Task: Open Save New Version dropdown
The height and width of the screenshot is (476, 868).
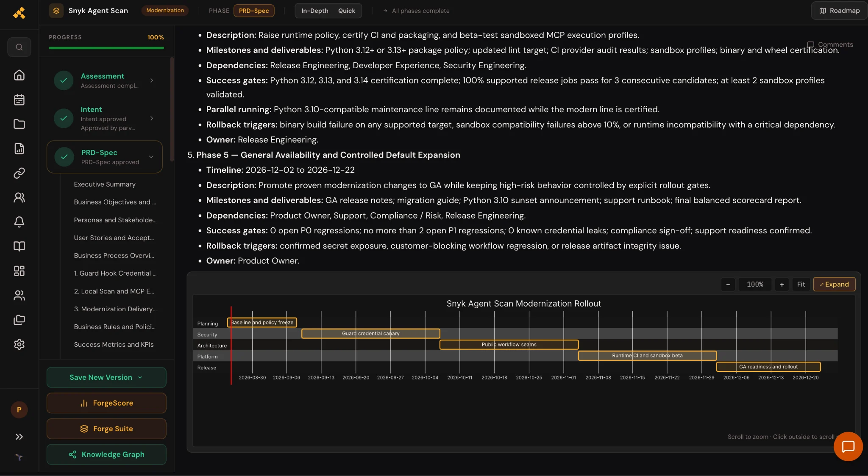Action: point(106,377)
